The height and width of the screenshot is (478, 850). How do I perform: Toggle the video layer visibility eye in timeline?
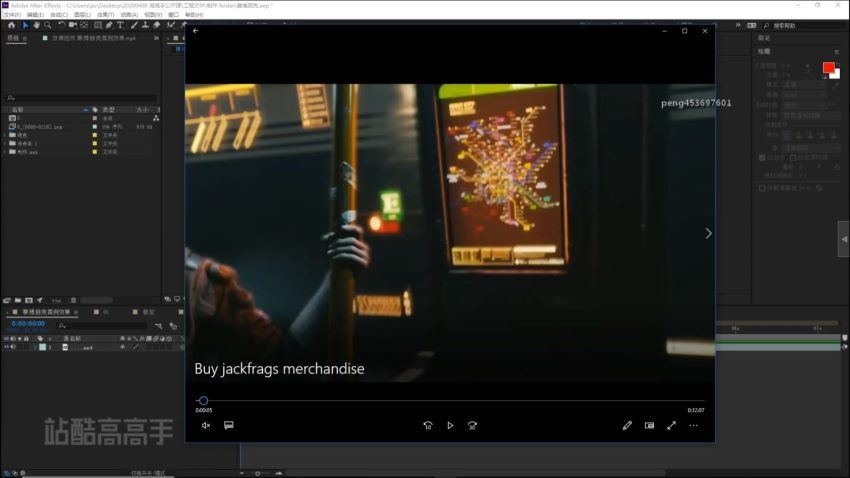click(x=6, y=347)
